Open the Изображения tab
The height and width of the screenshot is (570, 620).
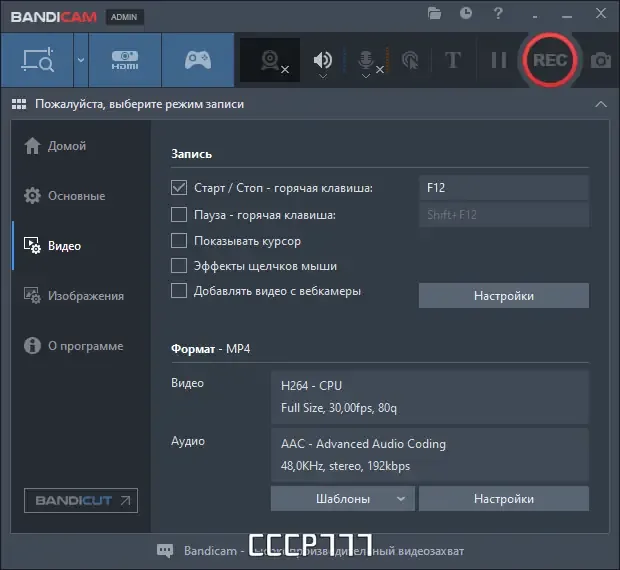click(x=74, y=296)
